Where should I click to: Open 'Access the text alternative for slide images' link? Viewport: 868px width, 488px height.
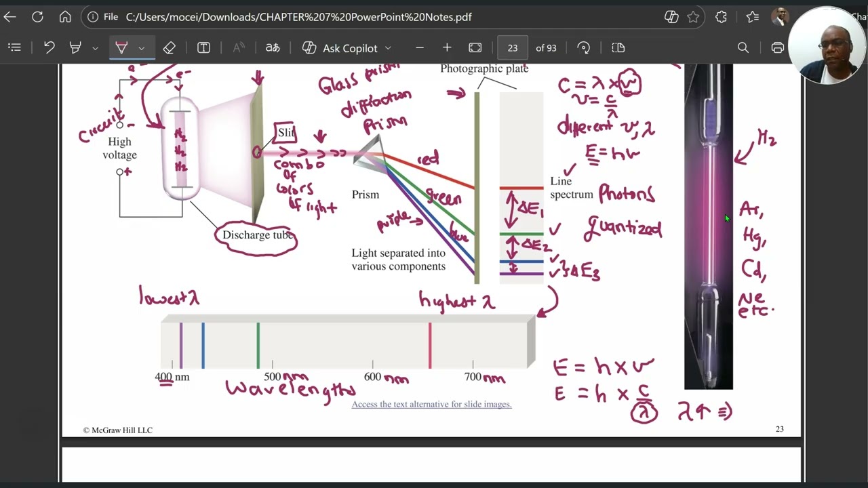click(431, 404)
